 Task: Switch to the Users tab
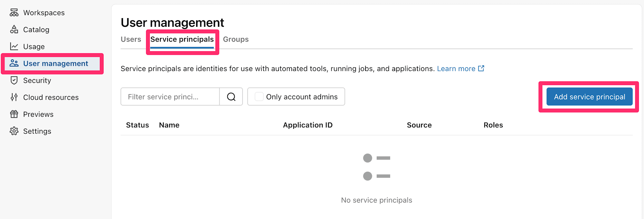click(131, 39)
